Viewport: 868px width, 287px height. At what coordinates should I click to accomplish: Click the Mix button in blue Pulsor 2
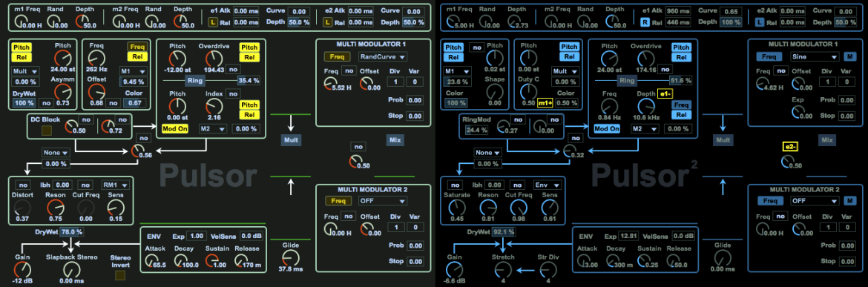pos(827,140)
